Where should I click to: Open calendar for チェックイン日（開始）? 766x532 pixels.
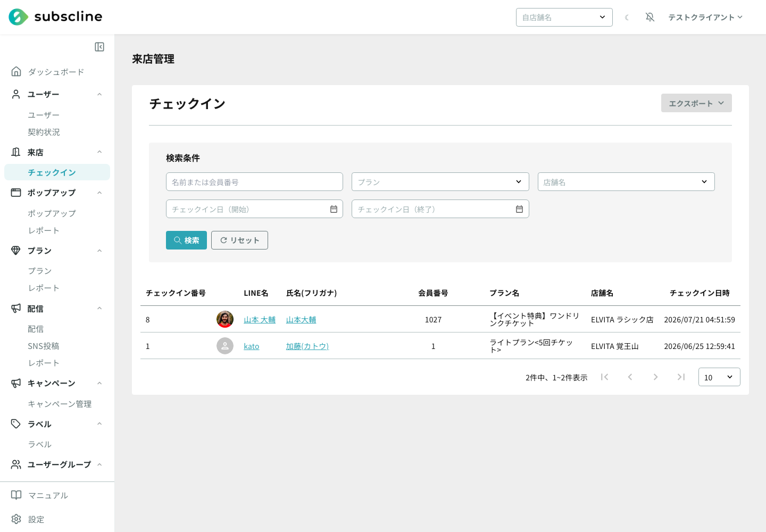pos(334,209)
